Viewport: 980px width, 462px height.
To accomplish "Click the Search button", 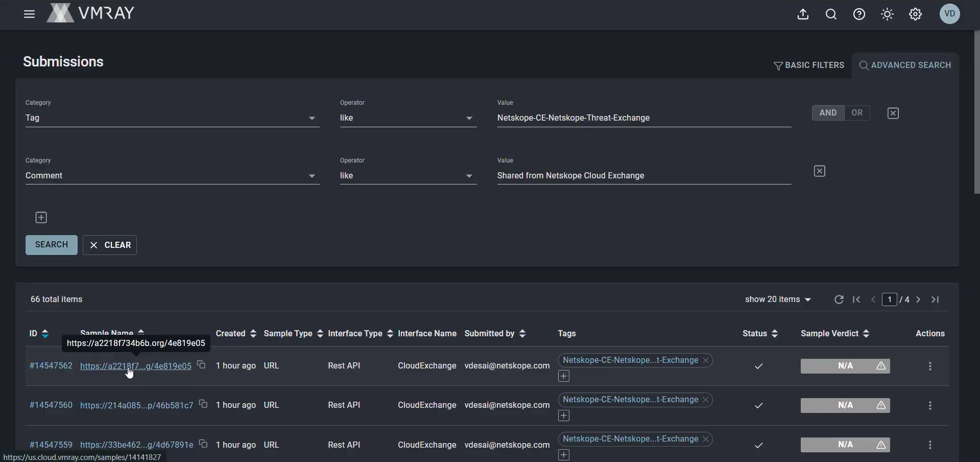I will coord(52,245).
